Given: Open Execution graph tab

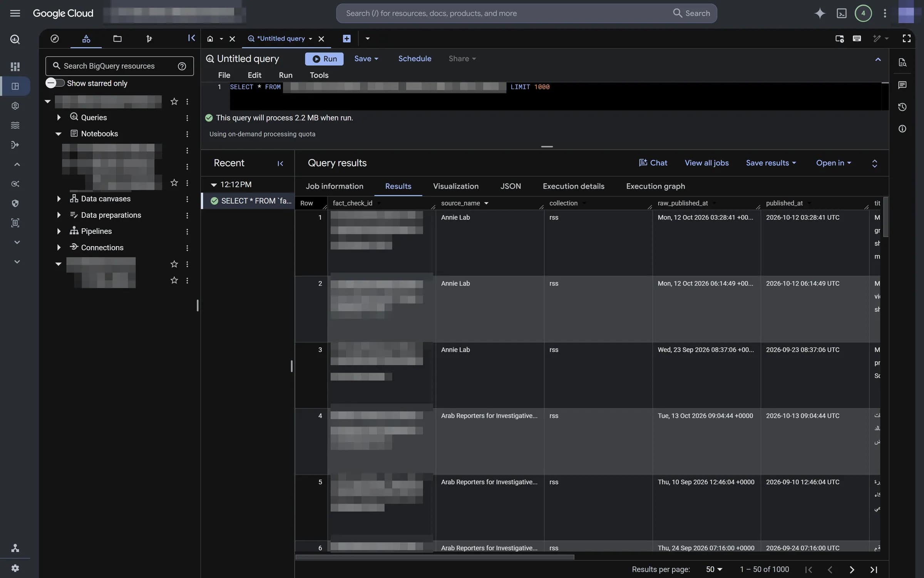Looking at the screenshot, I should click(x=655, y=186).
